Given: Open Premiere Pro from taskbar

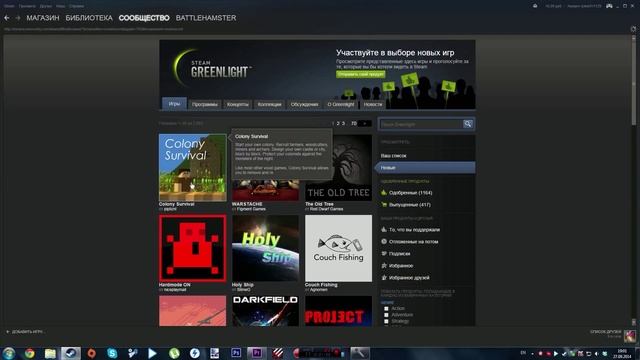Looking at the screenshot, I should tap(257, 353).
